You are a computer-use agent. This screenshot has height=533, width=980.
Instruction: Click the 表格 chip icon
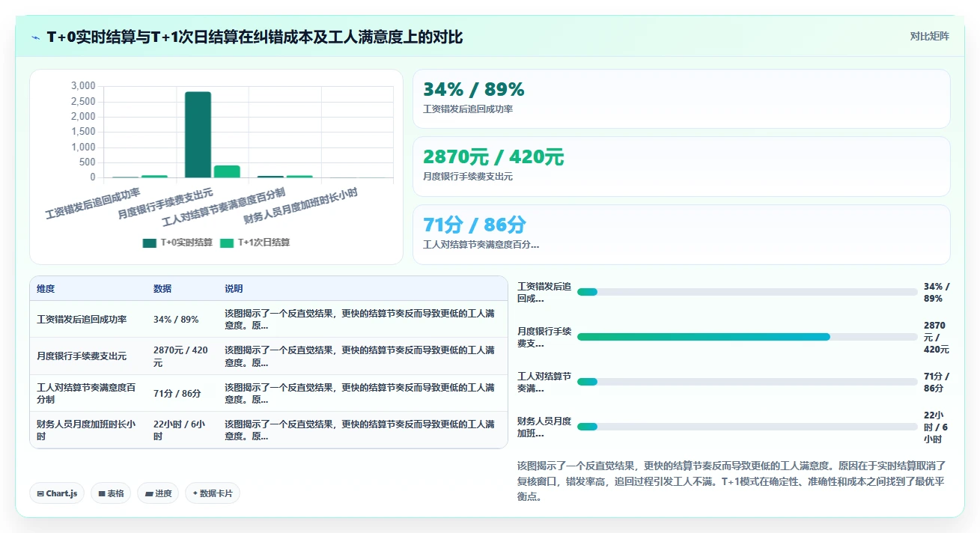[x=101, y=493]
